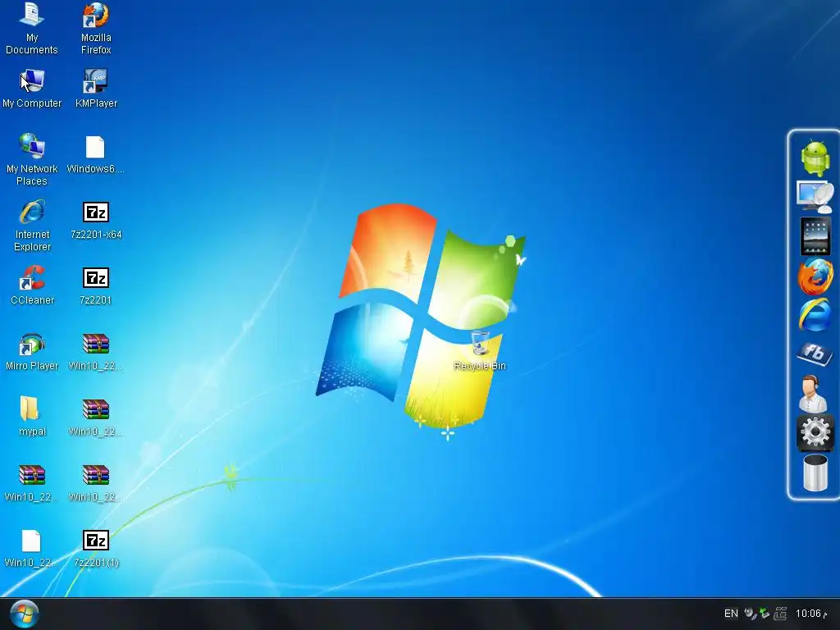This screenshot has height=630, width=840.
Task: Click the mypal folder icon
Action: tap(32, 417)
